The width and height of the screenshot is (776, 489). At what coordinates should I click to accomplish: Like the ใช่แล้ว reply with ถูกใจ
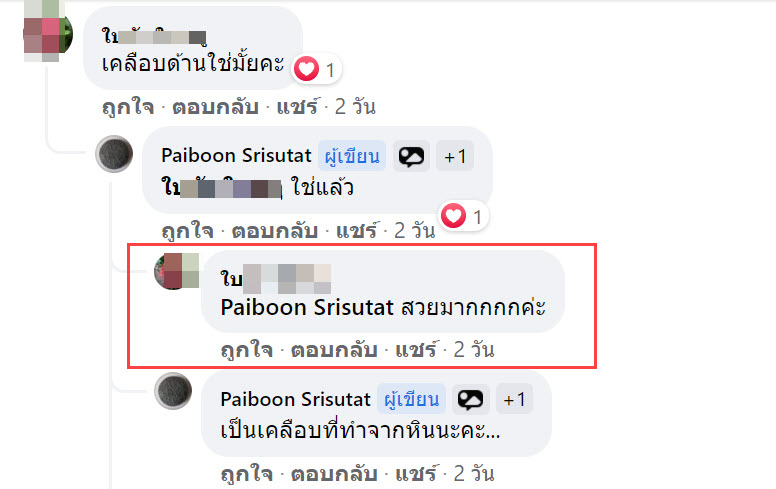pyautogui.click(x=188, y=231)
